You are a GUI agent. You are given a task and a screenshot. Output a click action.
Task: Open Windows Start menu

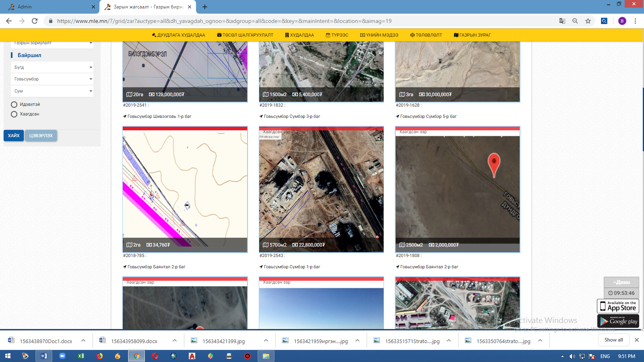(8, 356)
